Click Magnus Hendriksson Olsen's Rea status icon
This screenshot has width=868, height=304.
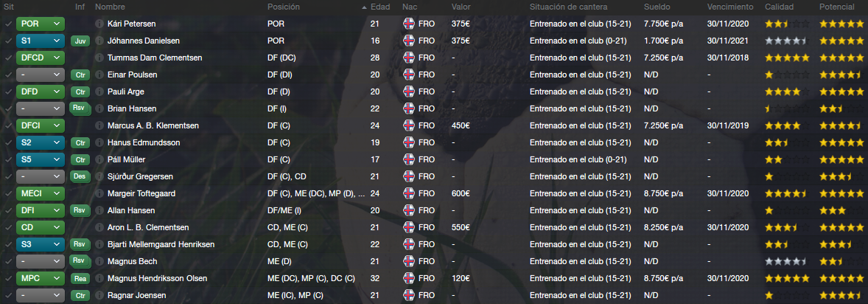80,278
